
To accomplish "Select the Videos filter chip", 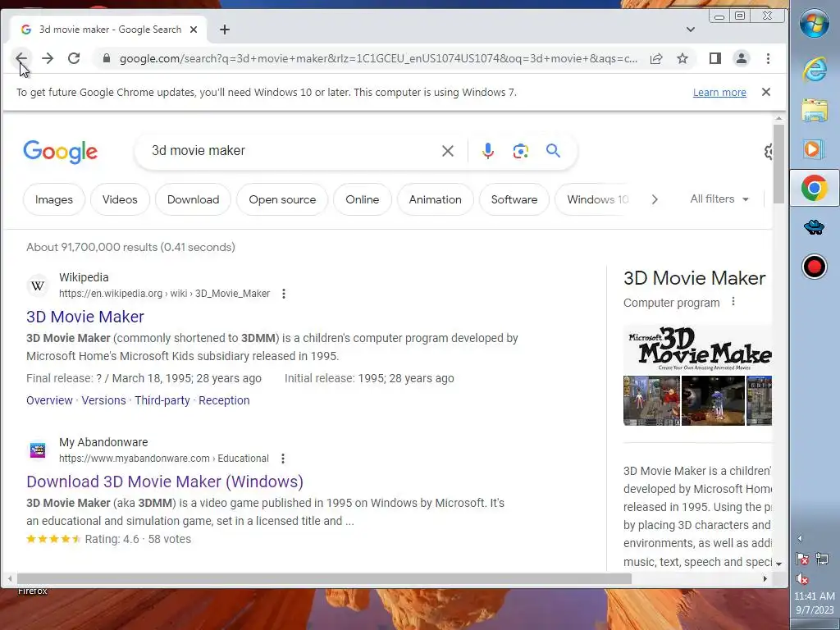I will [x=120, y=199].
